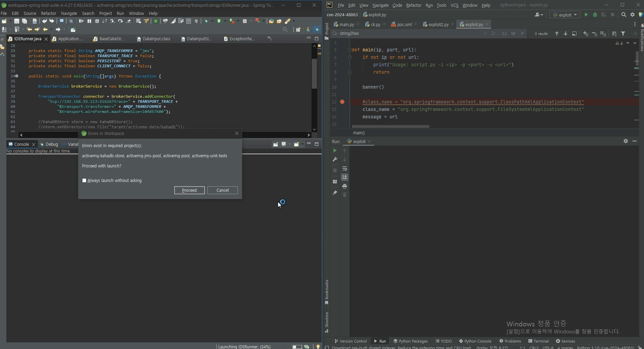Open Run panel settings gear
The width and height of the screenshot is (644, 349).
[x=626, y=141]
